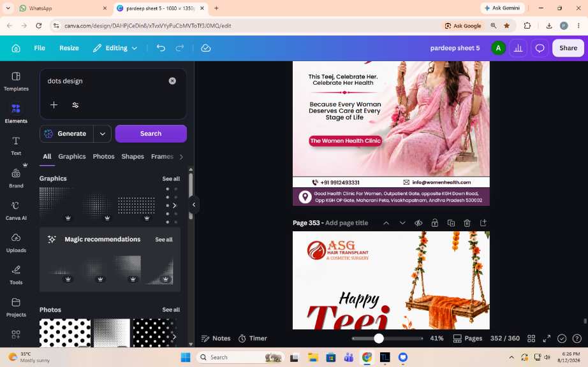Open the Uploads panel
This screenshot has width=588, height=367.
(x=16, y=243)
